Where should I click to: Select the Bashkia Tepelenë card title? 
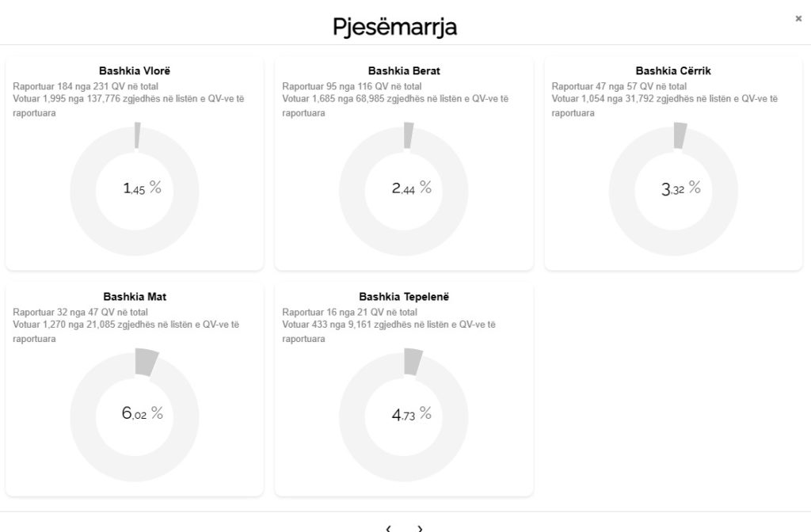pyautogui.click(x=404, y=298)
